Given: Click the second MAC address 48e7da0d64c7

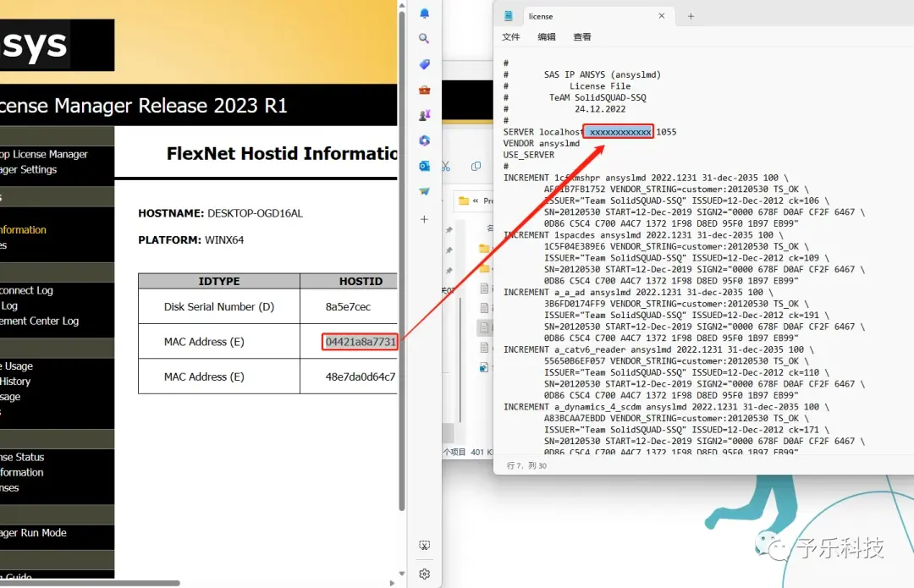Looking at the screenshot, I should 361,376.
